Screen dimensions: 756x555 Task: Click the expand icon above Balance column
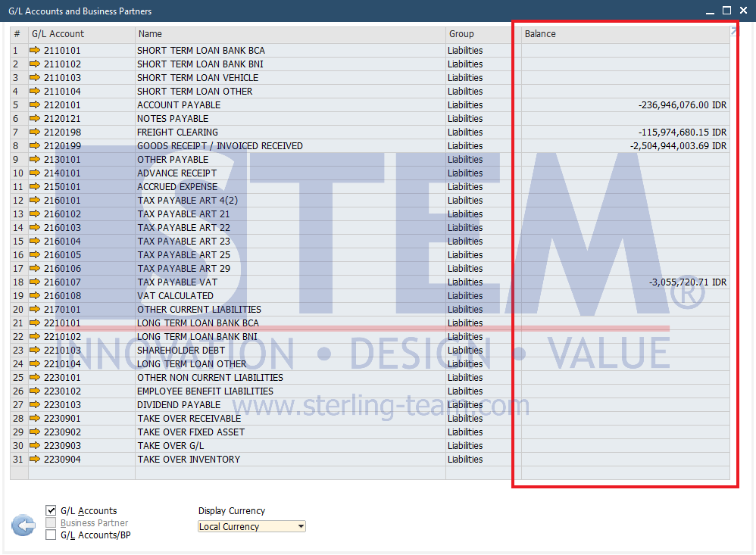(734, 31)
